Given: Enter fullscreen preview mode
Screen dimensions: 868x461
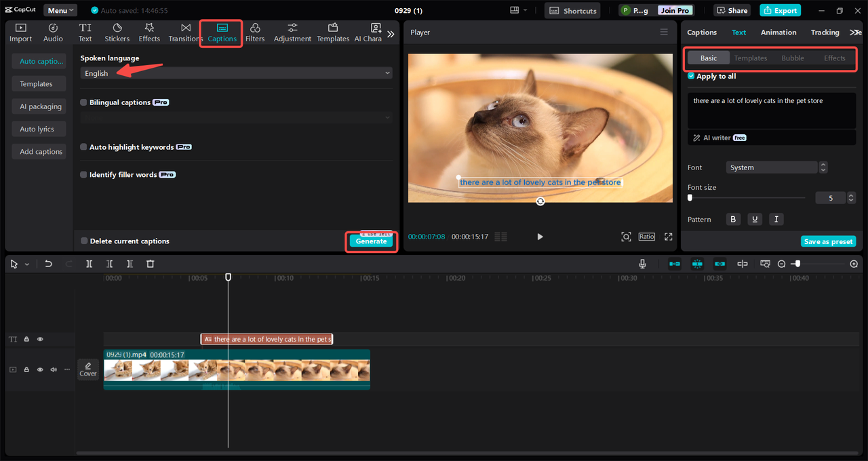Looking at the screenshot, I should [669, 237].
